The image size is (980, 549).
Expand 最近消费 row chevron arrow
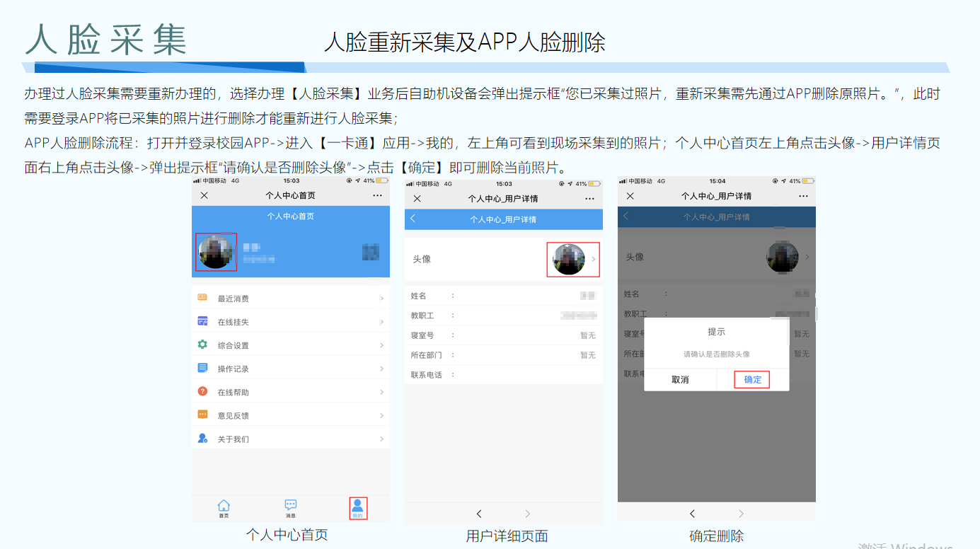tap(381, 299)
